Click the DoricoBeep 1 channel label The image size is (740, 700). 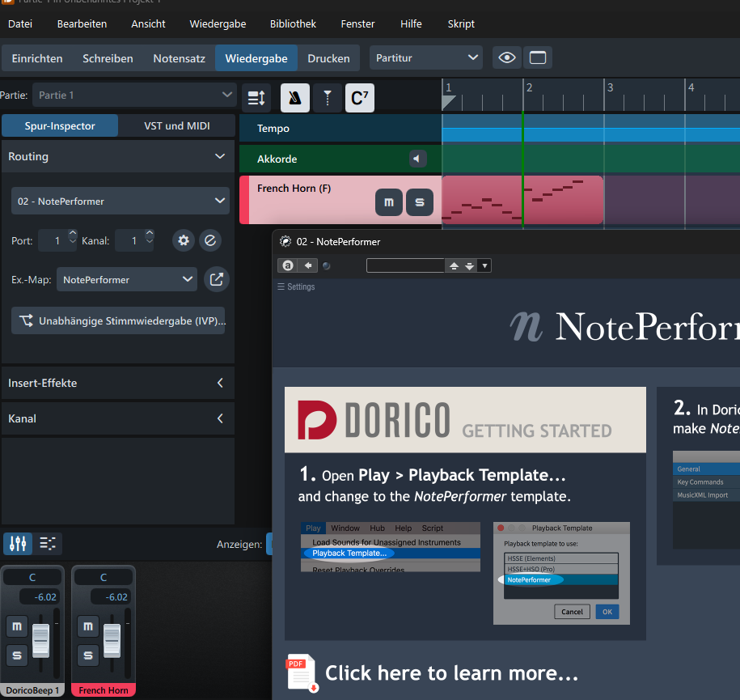32,690
